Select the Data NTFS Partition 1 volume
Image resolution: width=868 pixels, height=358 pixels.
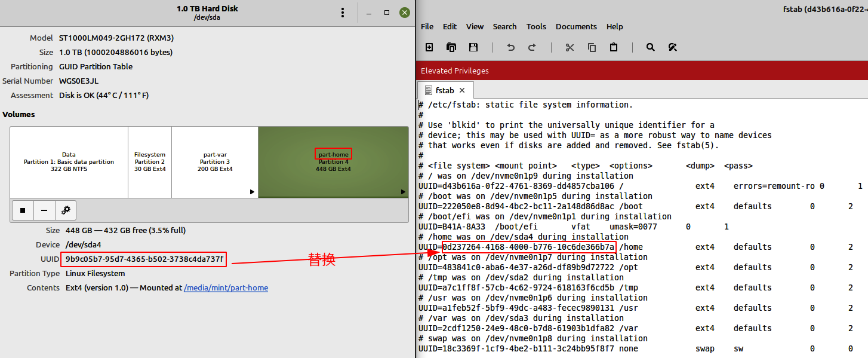(69, 161)
